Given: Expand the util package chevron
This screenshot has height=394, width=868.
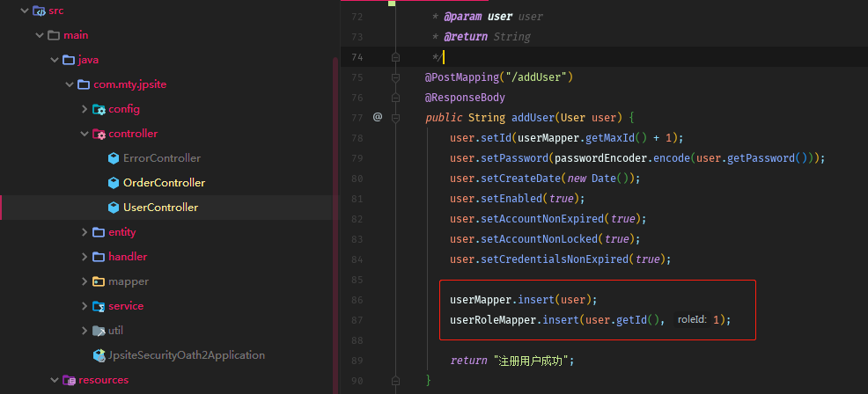Looking at the screenshot, I should click(x=85, y=331).
